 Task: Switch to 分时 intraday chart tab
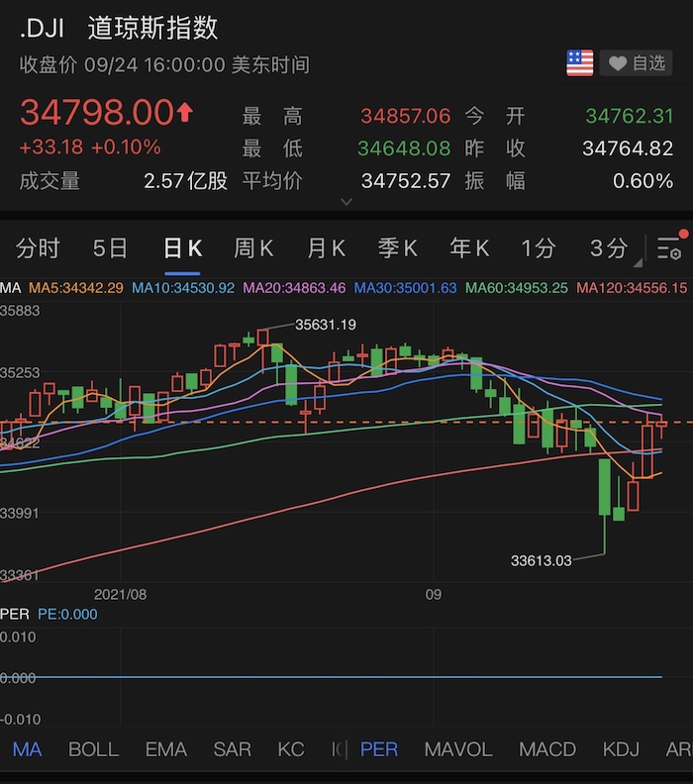coord(38,248)
